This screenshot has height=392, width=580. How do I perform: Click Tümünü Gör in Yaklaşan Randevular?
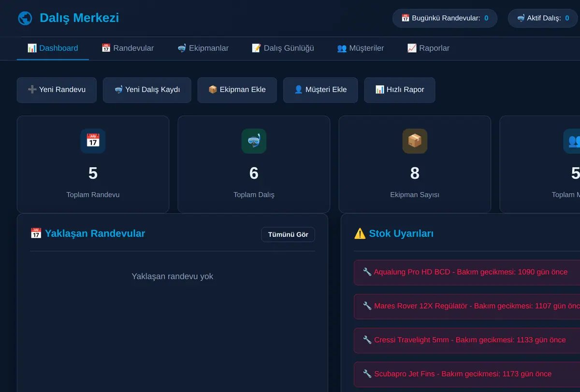click(288, 234)
